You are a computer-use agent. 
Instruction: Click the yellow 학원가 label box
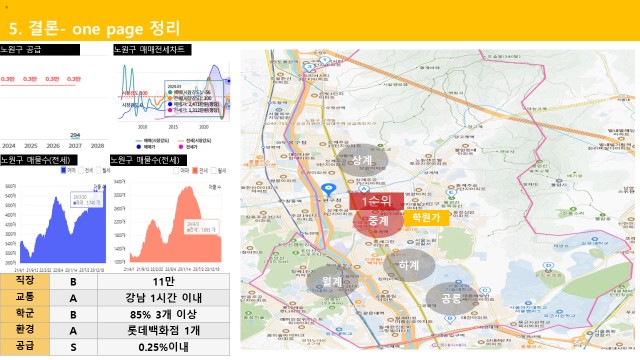(x=427, y=218)
